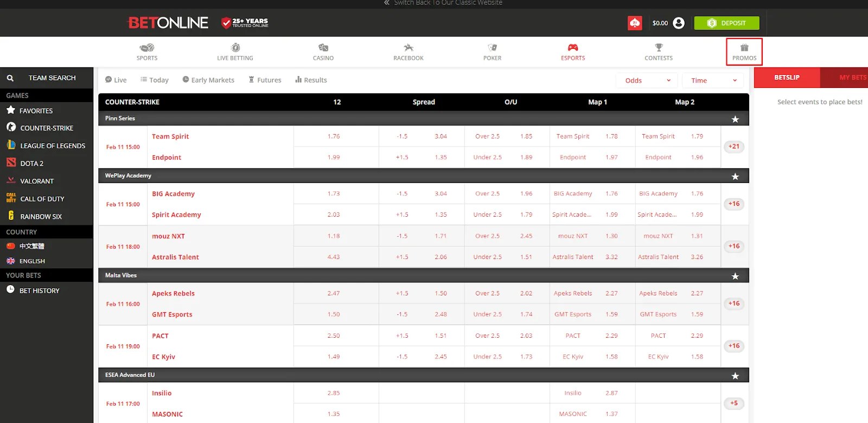Switch to the Early Markets tab
868x423 pixels.
click(x=208, y=80)
